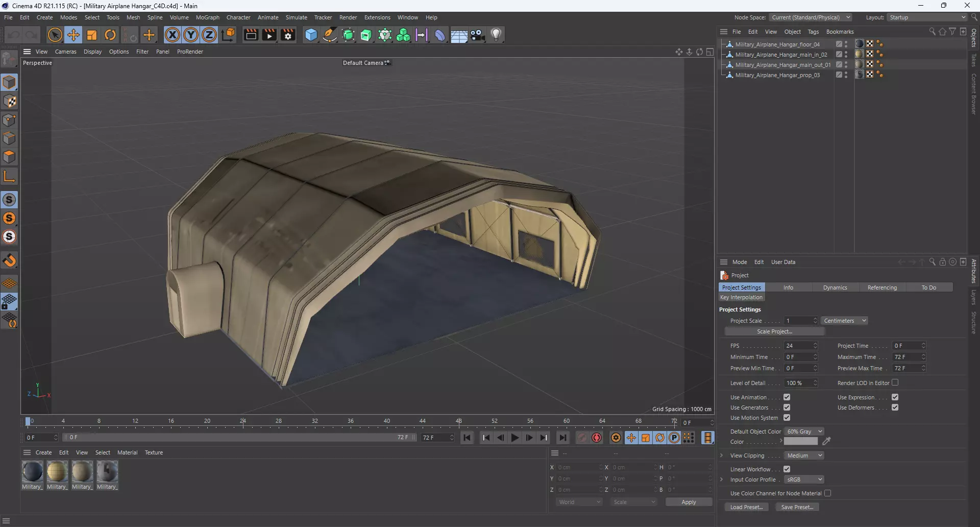Toggle X axis lock
Viewport: 980px width, 527px height.
click(x=173, y=35)
